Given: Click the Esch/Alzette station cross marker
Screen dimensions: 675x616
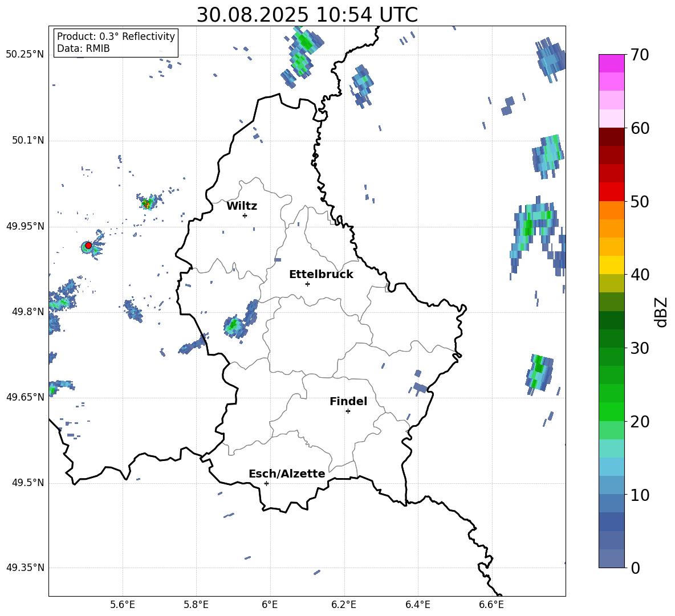Looking at the screenshot, I should (266, 483).
